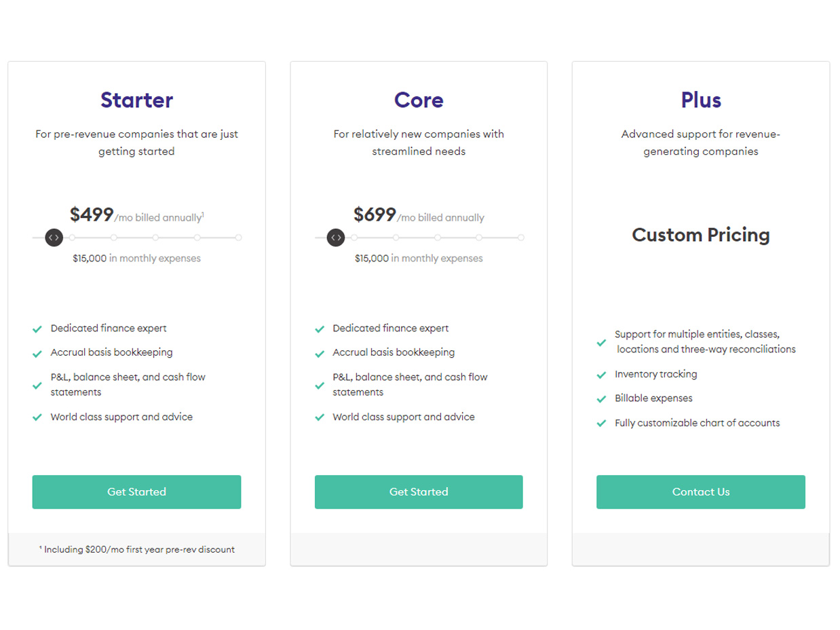840x630 pixels.
Task: Click checkmark beside Starter's Dedicated finance expert
Action: [37, 329]
